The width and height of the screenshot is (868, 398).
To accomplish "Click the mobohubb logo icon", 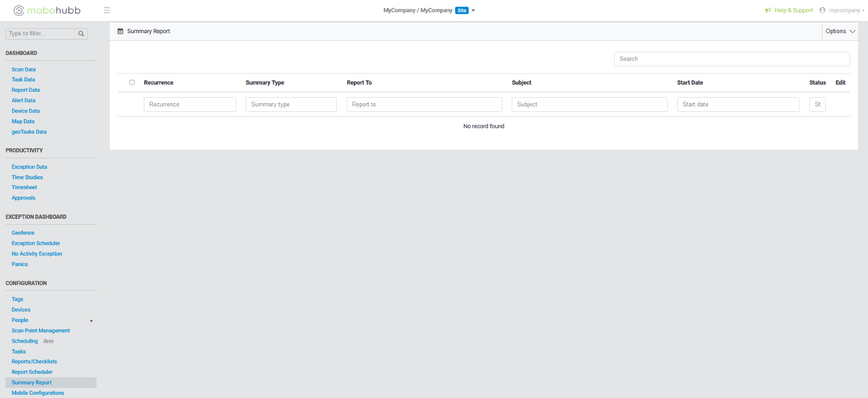I will point(19,10).
